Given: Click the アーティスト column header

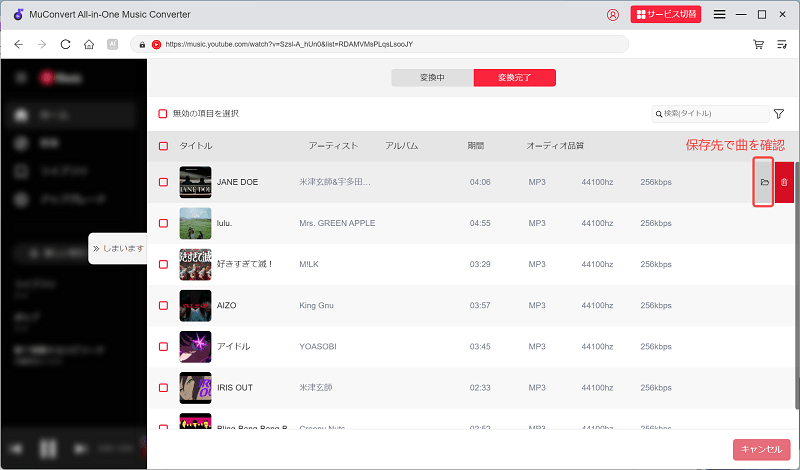Looking at the screenshot, I should 333,146.
